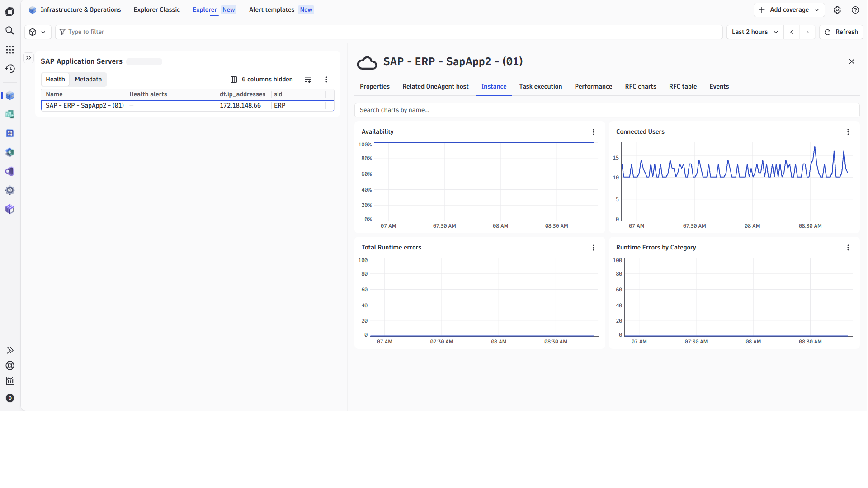This screenshot has width=868, height=488.
Task: Open Explorer Classic tab
Action: 156,10
